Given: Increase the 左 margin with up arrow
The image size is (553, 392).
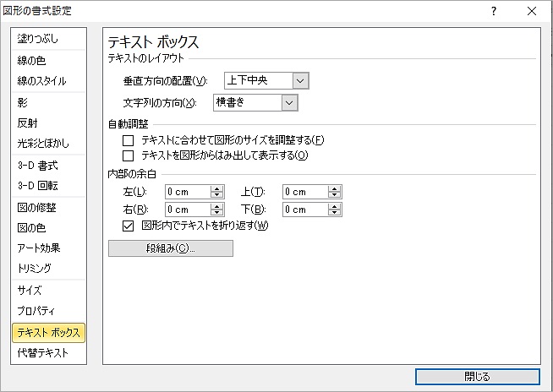Looking at the screenshot, I should 217,188.
